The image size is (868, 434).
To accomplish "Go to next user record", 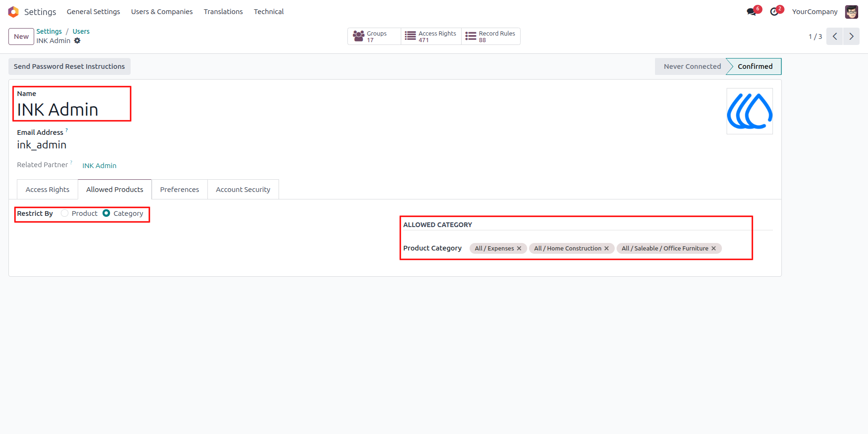I will 852,37.
